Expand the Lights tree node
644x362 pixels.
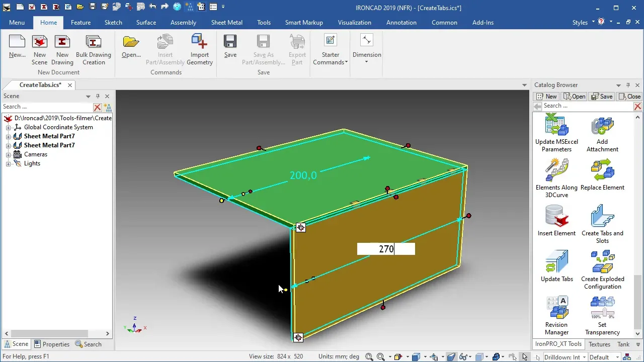click(8, 164)
